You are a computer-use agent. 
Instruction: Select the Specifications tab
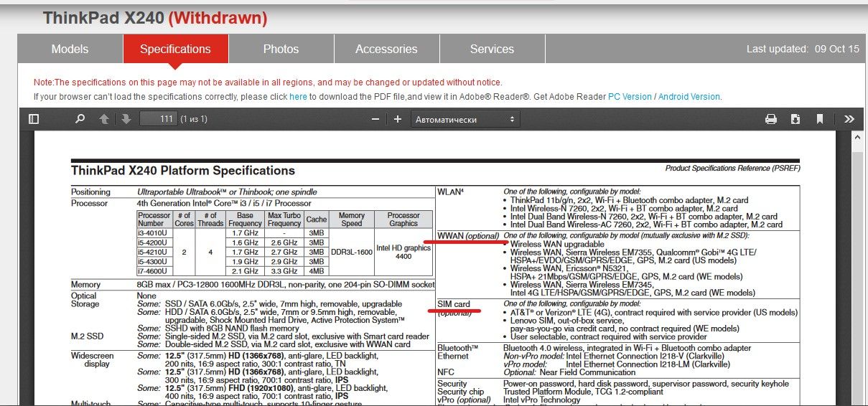[175, 49]
